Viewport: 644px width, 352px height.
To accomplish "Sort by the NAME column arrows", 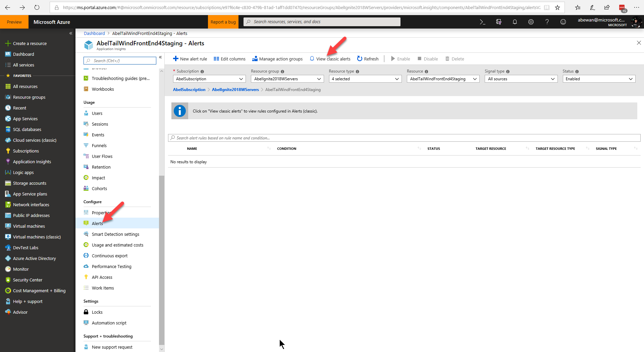I will point(269,148).
